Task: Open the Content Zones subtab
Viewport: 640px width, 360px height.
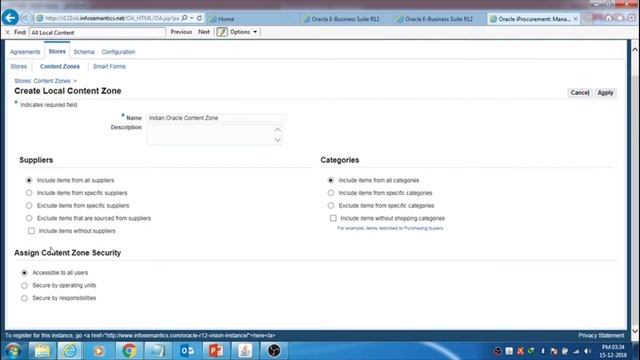Action: click(60, 66)
